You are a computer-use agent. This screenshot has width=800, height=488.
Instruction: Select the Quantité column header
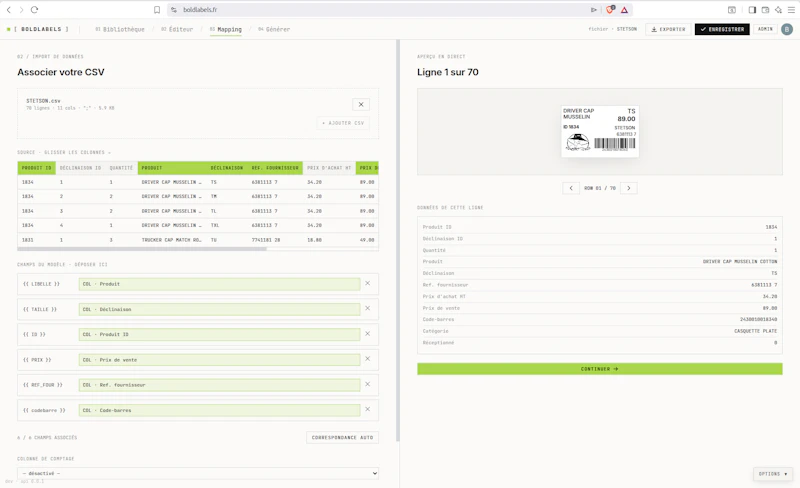[x=121, y=168]
